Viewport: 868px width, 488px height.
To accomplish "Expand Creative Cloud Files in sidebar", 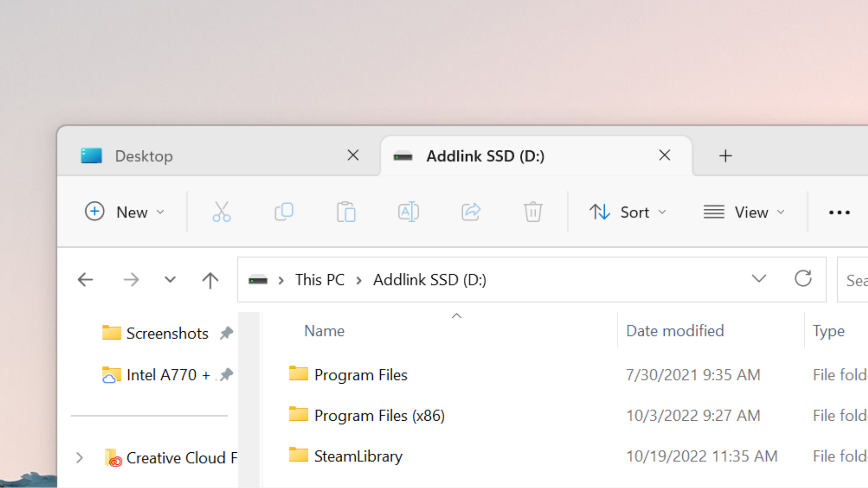I will (80, 458).
